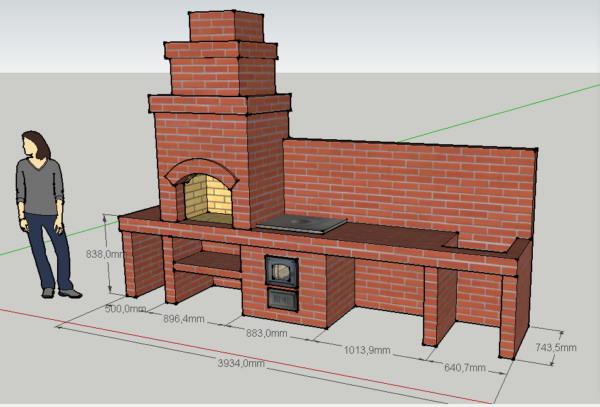Image resolution: width=600 pixels, height=407 pixels.
Task: Click the lower ash-pan door
Action: click(x=282, y=299)
